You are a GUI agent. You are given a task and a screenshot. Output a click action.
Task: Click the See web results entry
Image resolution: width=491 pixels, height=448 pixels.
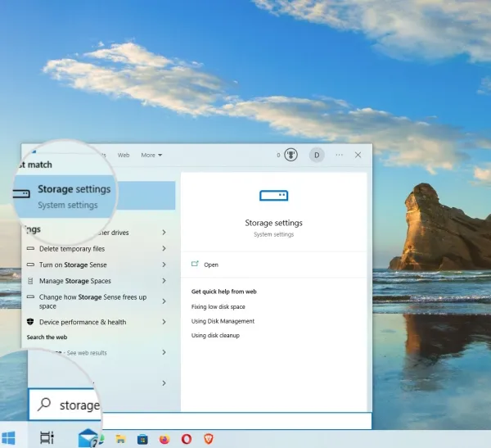tap(97, 353)
